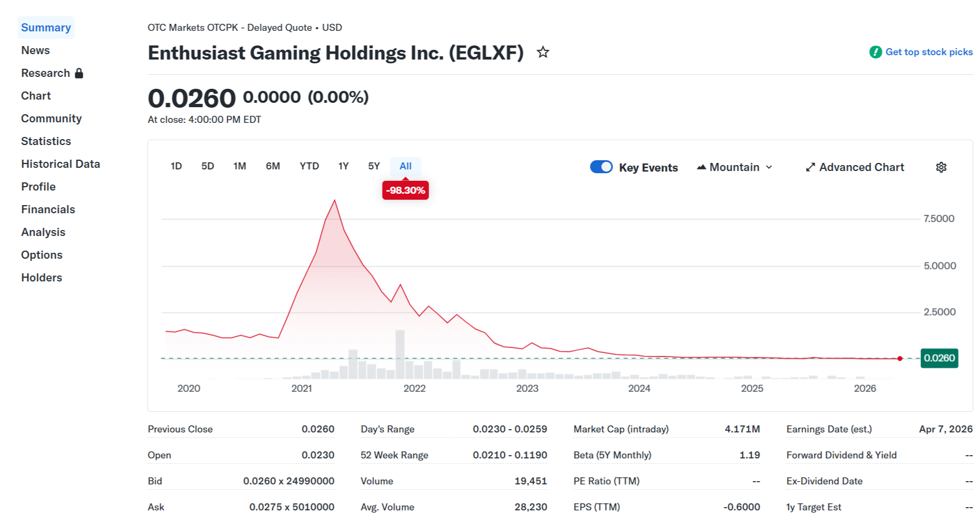The width and height of the screenshot is (980, 525).
Task: Star EGLXF to add to watchlist
Action: tap(543, 52)
